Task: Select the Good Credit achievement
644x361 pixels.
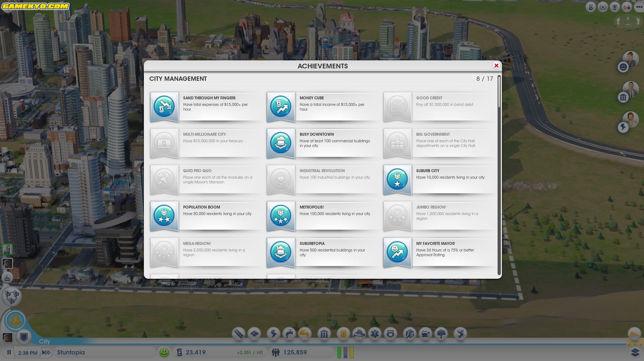Action: [440, 107]
